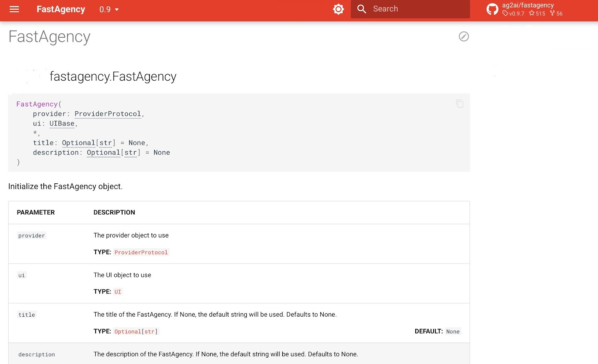Viewport: 598px width, 364px height.
Task: Click the description parameter explanation text
Action: [226, 354]
